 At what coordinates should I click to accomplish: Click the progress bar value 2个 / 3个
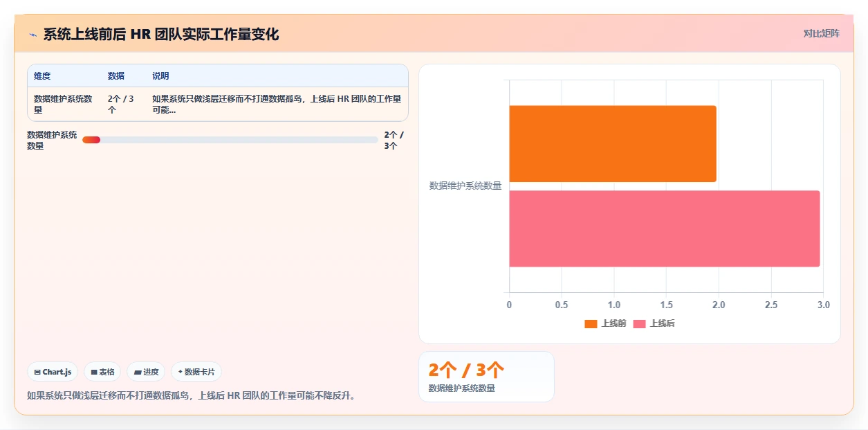[x=394, y=141]
